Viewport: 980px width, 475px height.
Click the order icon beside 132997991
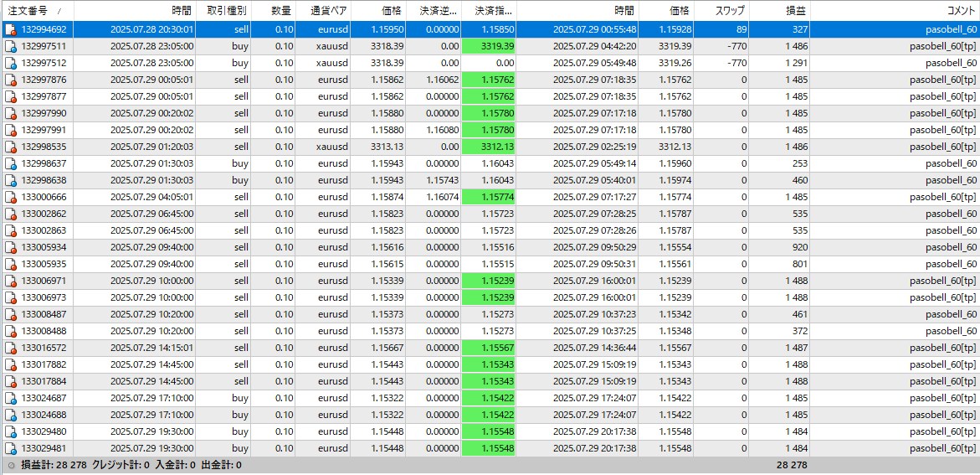pos(10,130)
